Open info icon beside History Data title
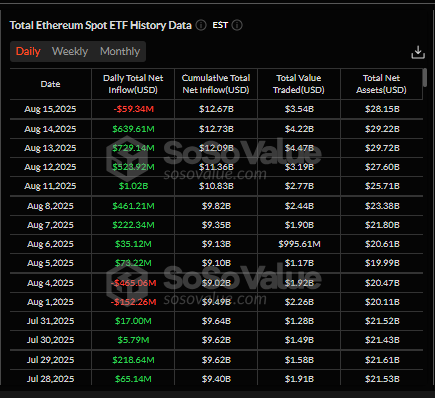This screenshot has height=398, width=435. pyautogui.click(x=201, y=25)
